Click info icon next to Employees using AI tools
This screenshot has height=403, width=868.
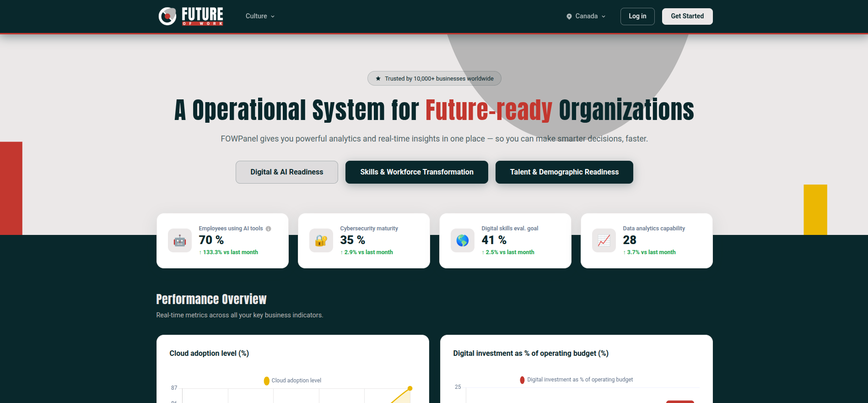[269, 229]
